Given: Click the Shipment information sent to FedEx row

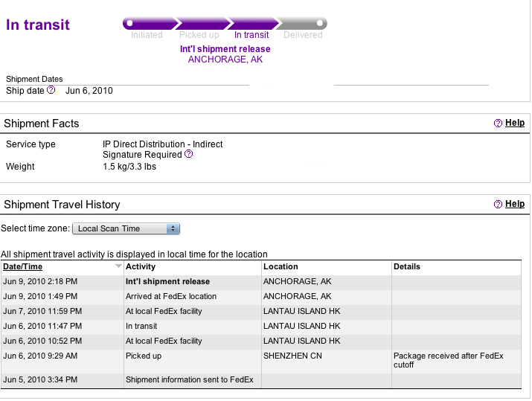Looking at the screenshot, I should click(x=261, y=379).
